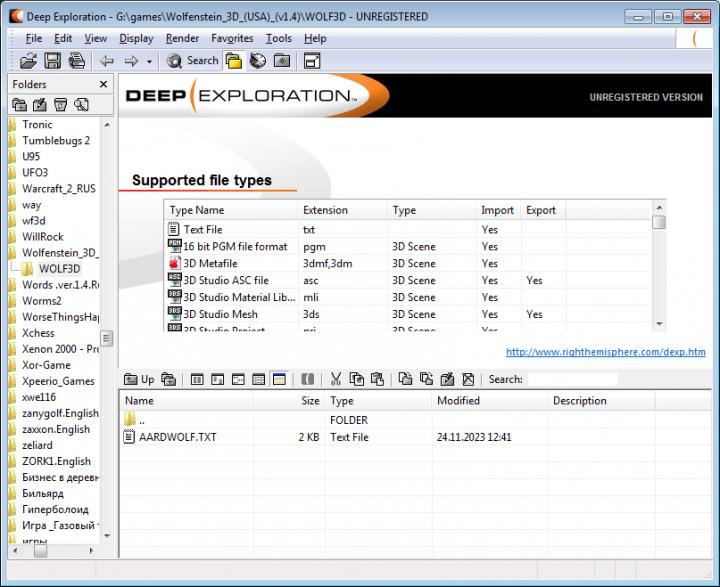
Task: Click the Search toolbar button
Action: 192,61
